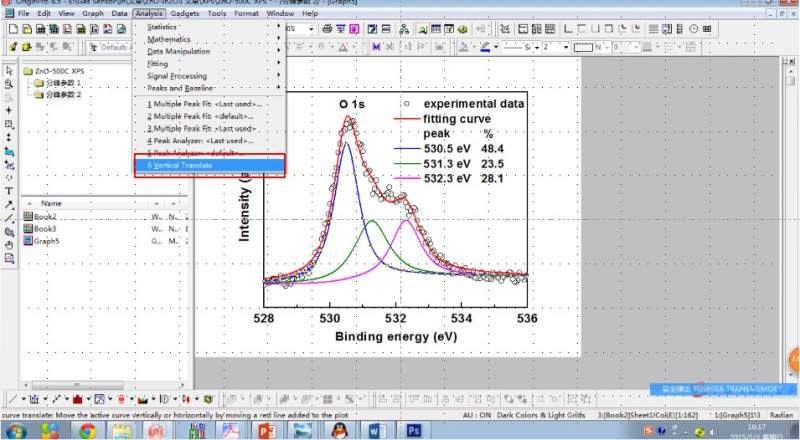
Task: Choose 4 Peak Analyzer Last used entry
Action: pyautogui.click(x=210, y=140)
